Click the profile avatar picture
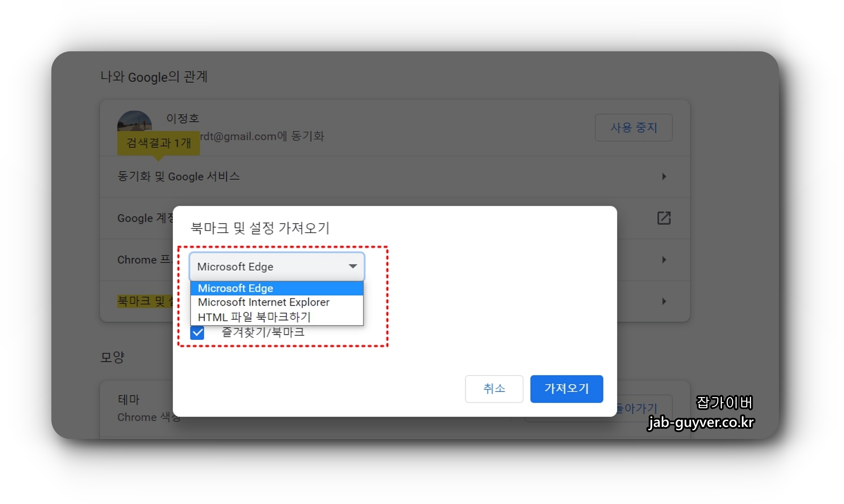 [x=134, y=121]
